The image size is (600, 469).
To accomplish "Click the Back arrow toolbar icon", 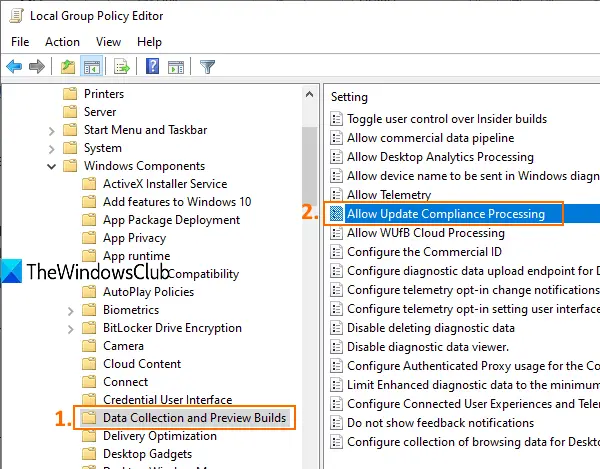I will 14,67.
